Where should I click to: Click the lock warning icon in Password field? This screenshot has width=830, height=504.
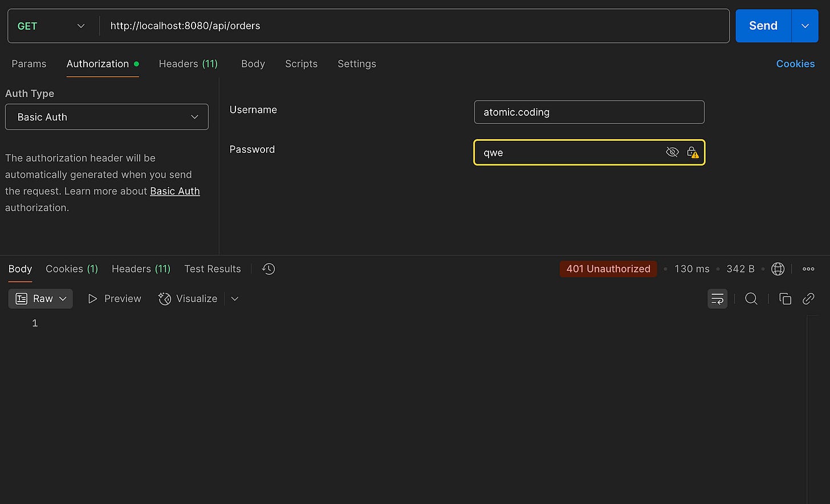coord(692,152)
